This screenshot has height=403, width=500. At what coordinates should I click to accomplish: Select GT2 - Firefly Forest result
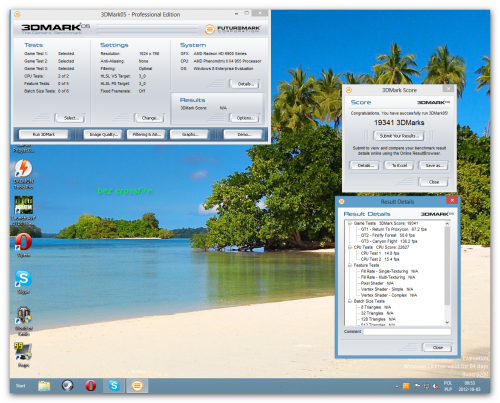tap(388, 235)
